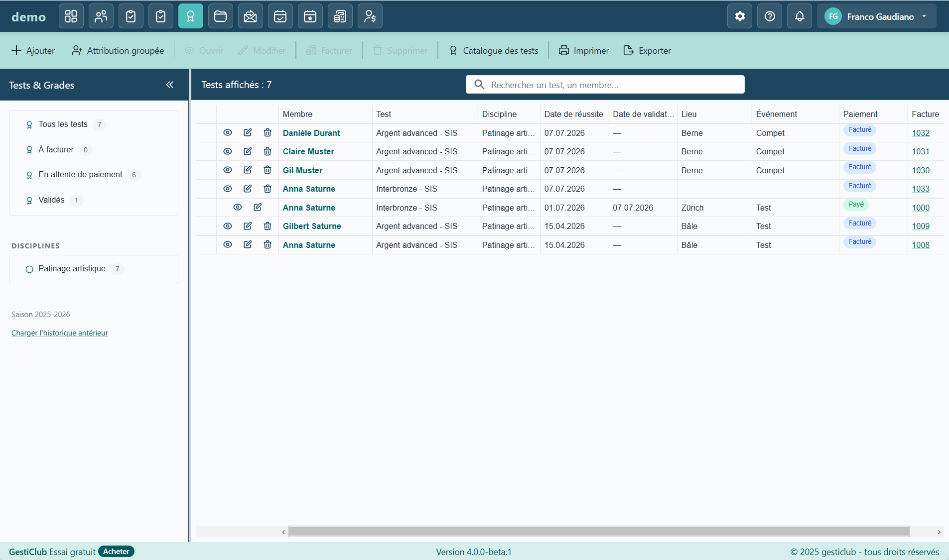The height and width of the screenshot is (560, 949).
Task: Click the Facturé badge on invoice 1031 row
Action: click(x=860, y=148)
